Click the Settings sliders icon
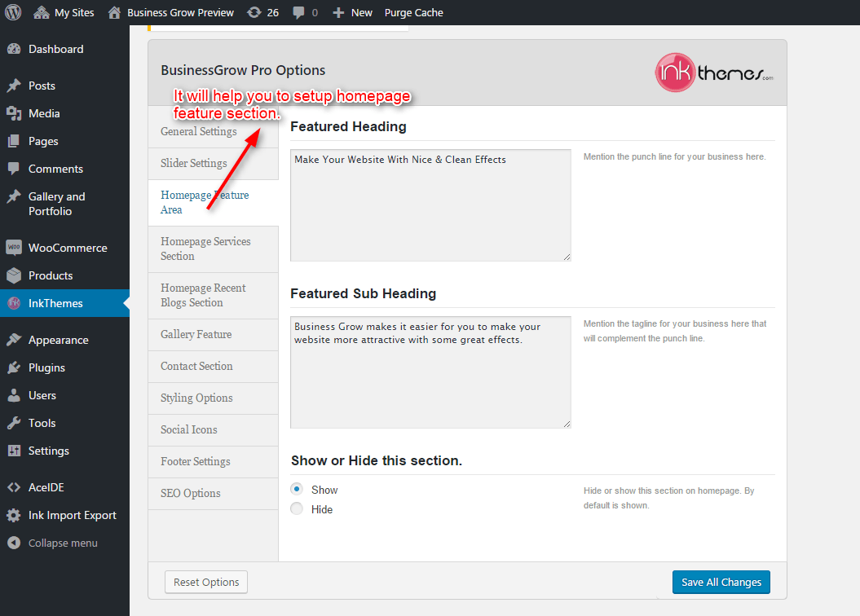Screen dimensions: 860x616 point(14,451)
